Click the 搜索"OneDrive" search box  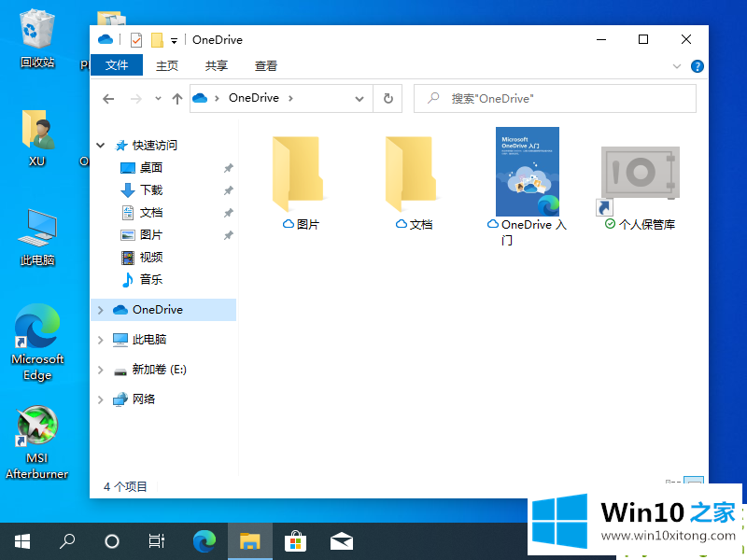click(555, 99)
